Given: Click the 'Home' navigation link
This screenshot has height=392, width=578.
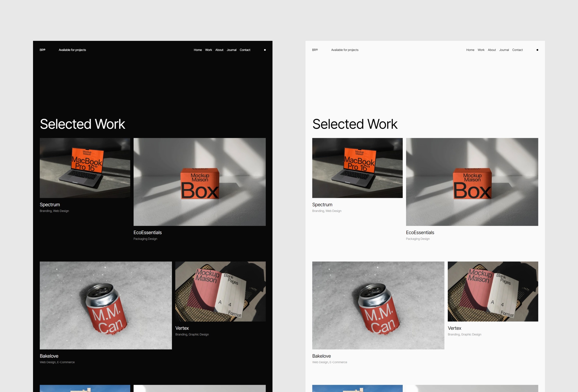Looking at the screenshot, I should click(x=198, y=50).
